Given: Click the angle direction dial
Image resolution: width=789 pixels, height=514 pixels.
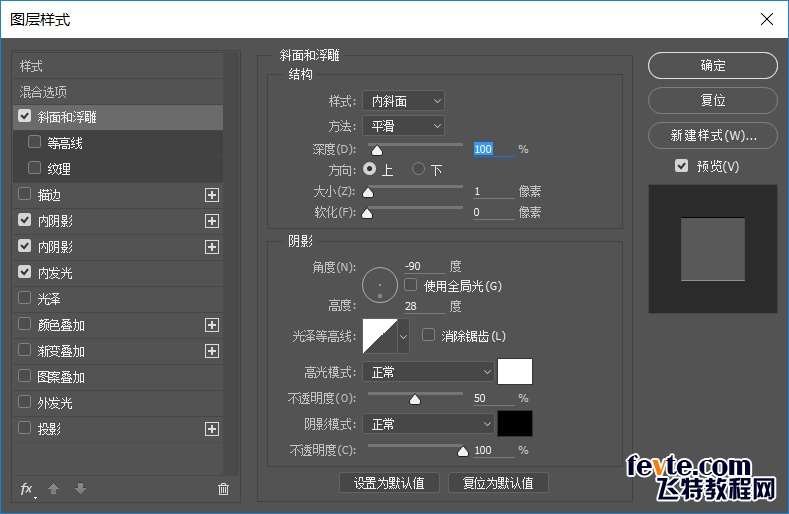Looking at the screenshot, I should click(380, 285).
